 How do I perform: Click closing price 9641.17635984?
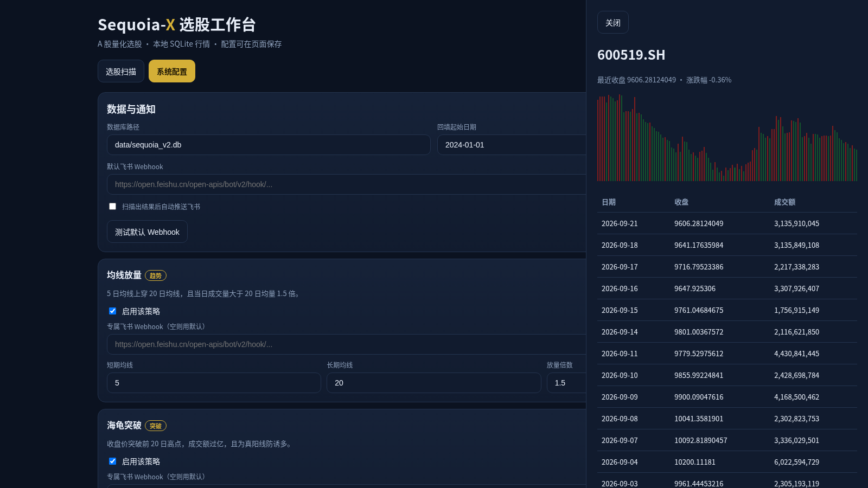click(x=699, y=245)
